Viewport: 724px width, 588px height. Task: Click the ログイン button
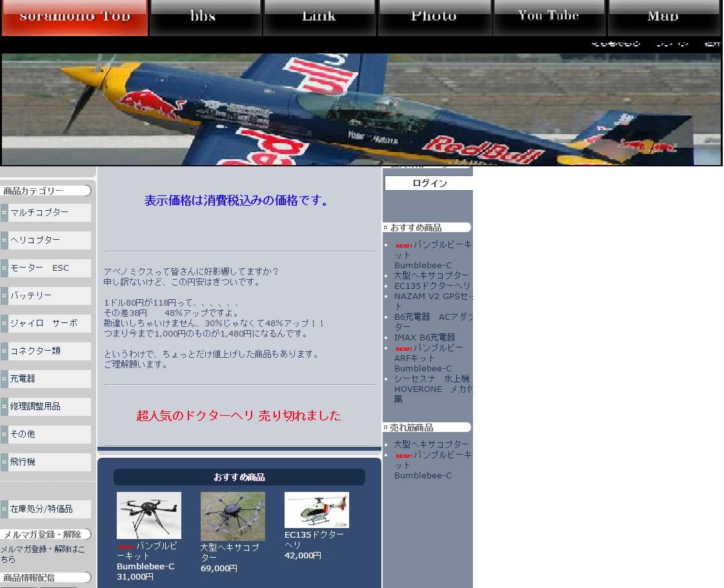click(x=429, y=183)
